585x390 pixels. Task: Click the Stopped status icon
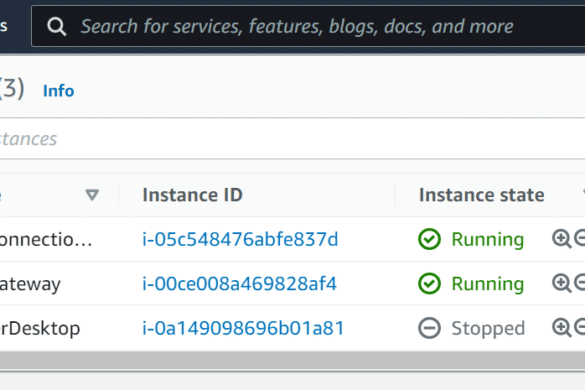click(429, 328)
